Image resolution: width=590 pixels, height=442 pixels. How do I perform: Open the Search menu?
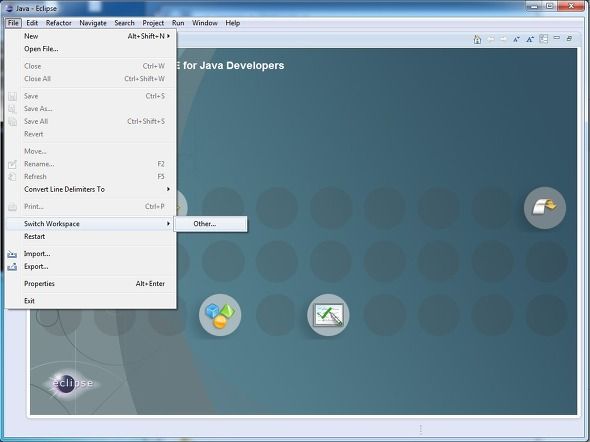click(x=125, y=23)
